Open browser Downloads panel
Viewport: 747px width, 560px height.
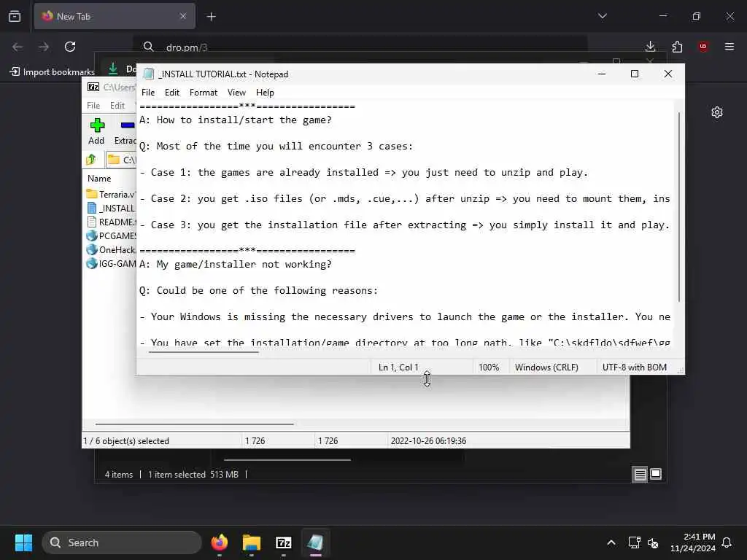point(650,47)
